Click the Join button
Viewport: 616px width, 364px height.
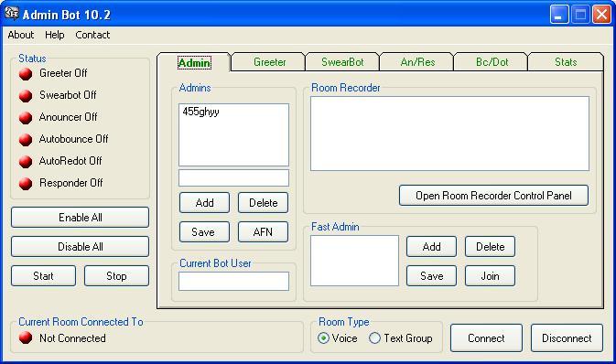coord(490,276)
